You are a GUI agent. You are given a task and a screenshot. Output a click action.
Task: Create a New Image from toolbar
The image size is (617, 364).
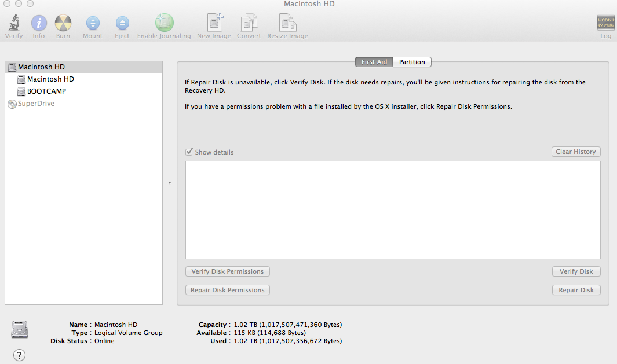[214, 23]
